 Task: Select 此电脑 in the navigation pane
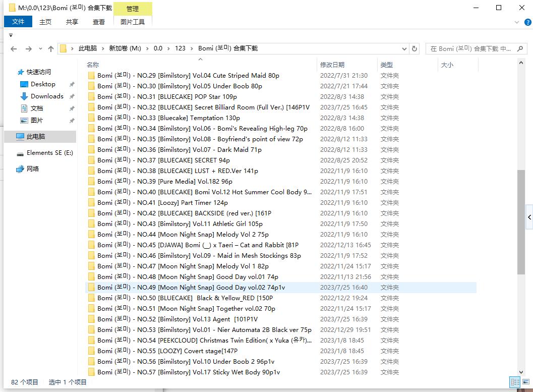[40, 137]
